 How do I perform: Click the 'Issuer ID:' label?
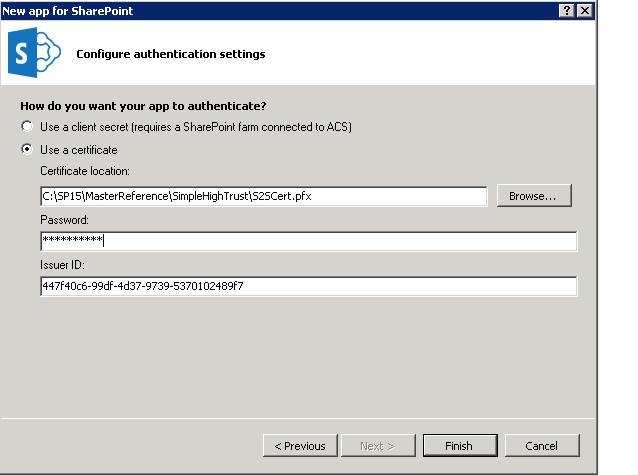62,265
